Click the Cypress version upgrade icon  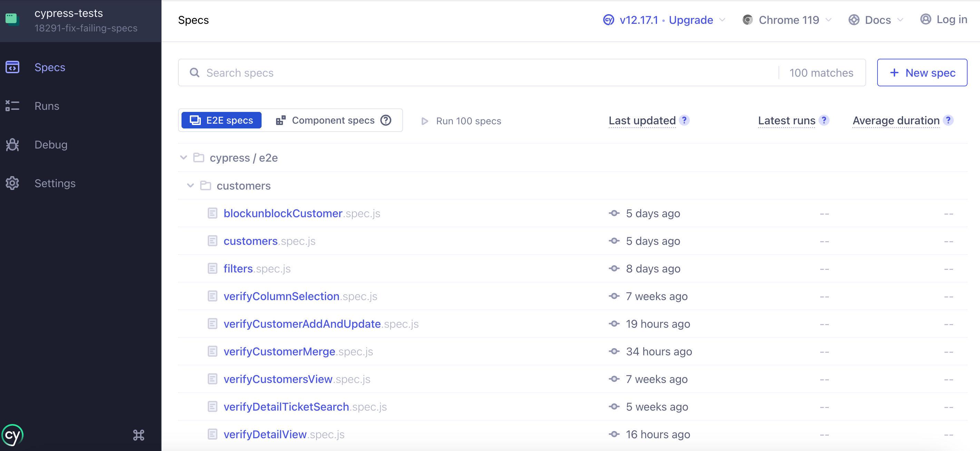click(607, 19)
